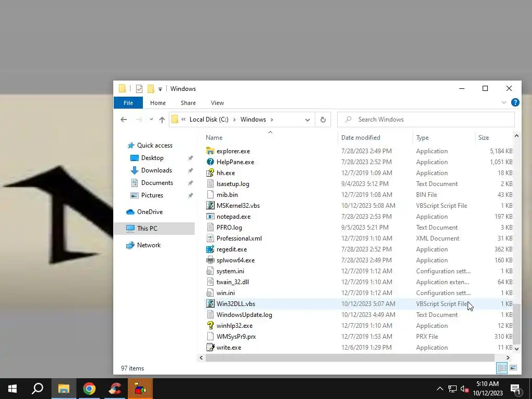Click the hh.exe file icon
This screenshot has height=399, width=532.
point(210,172)
